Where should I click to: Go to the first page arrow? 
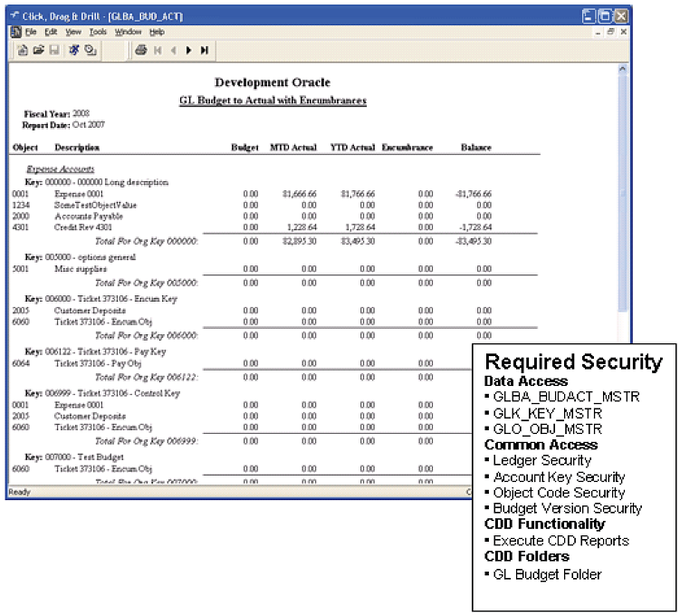[158, 50]
